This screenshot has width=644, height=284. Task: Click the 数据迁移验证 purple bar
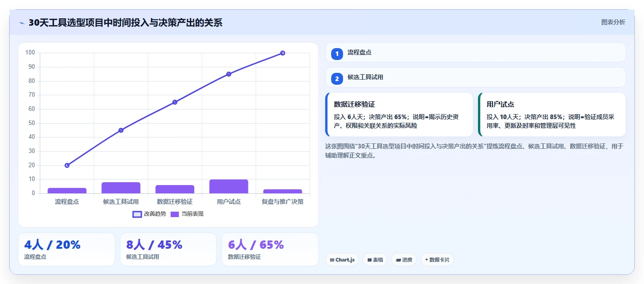coord(175,189)
